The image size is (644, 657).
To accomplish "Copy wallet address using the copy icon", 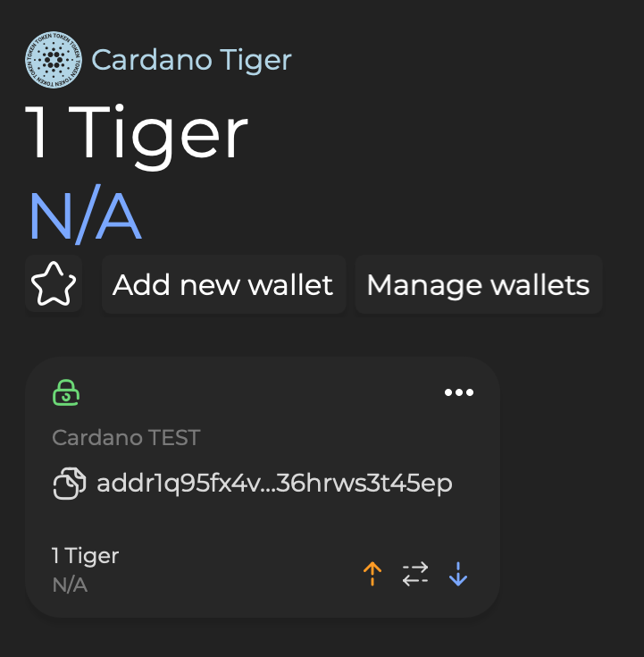I will [70, 483].
